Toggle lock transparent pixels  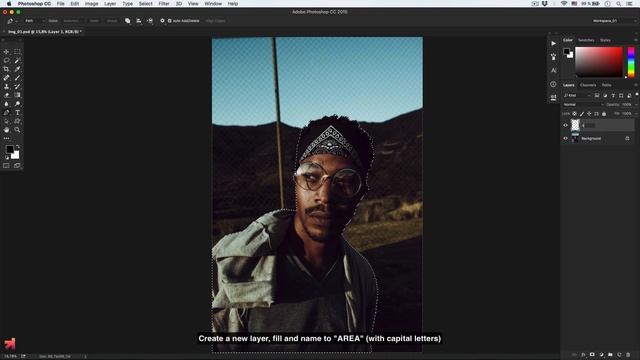(574, 113)
